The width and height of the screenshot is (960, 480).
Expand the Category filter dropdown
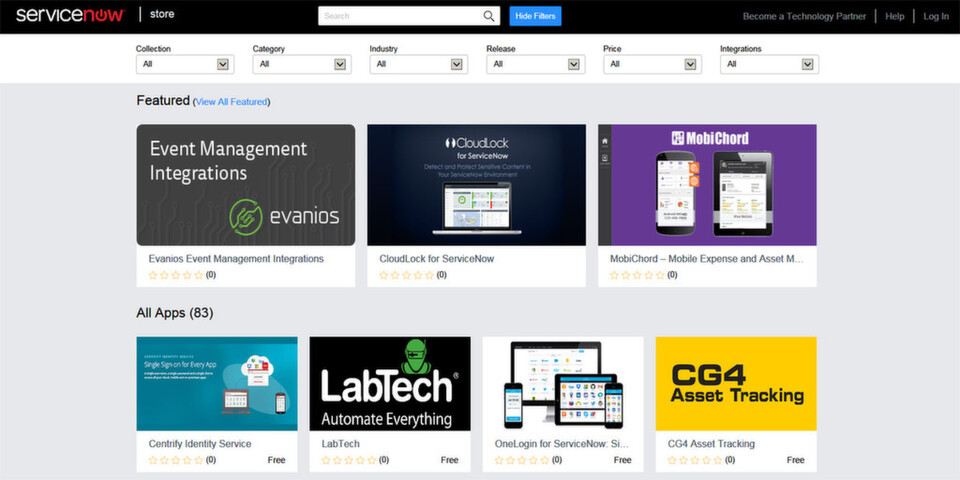(x=302, y=64)
